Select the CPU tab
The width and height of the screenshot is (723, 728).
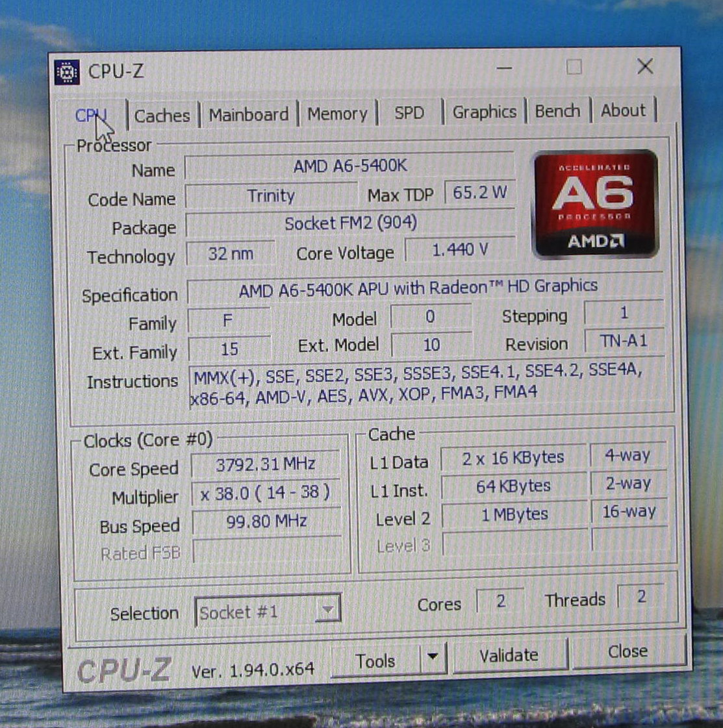pyautogui.click(x=92, y=116)
